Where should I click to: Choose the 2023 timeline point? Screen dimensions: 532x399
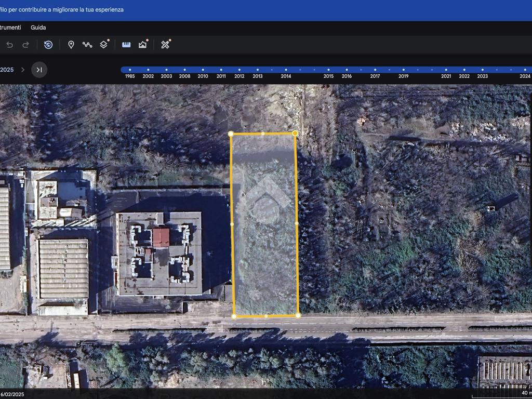[x=482, y=70]
